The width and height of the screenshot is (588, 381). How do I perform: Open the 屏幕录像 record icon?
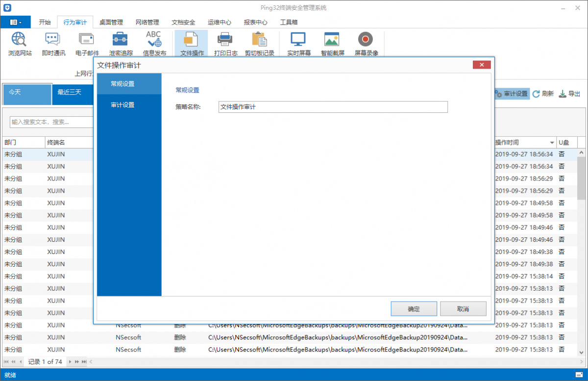point(366,44)
